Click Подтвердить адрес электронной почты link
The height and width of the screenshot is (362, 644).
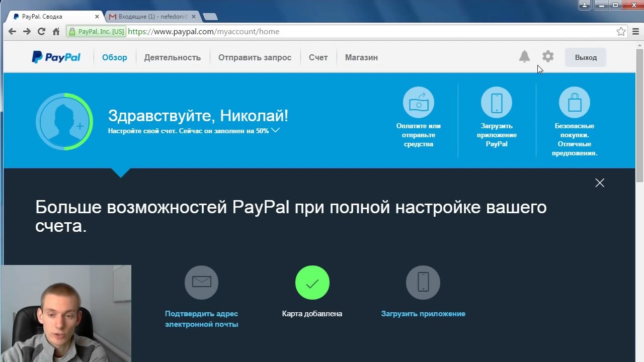click(x=202, y=319)
